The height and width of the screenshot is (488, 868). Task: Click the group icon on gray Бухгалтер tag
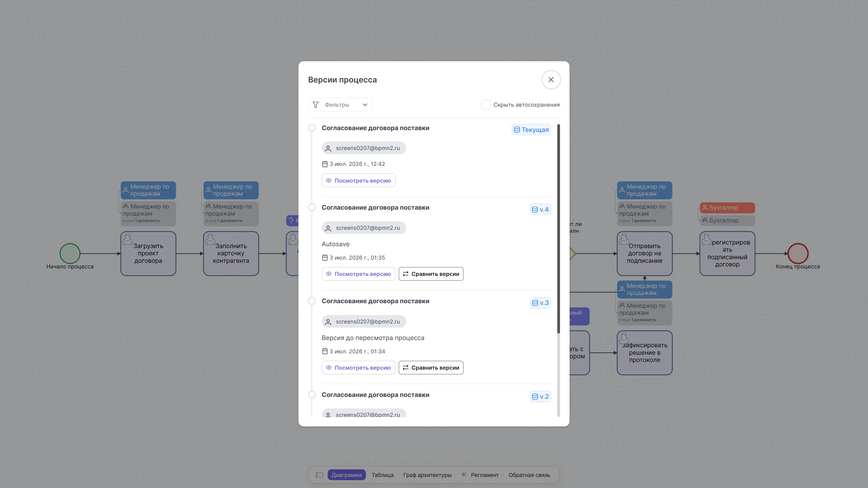pyautogui.click(x=705, y=220)
